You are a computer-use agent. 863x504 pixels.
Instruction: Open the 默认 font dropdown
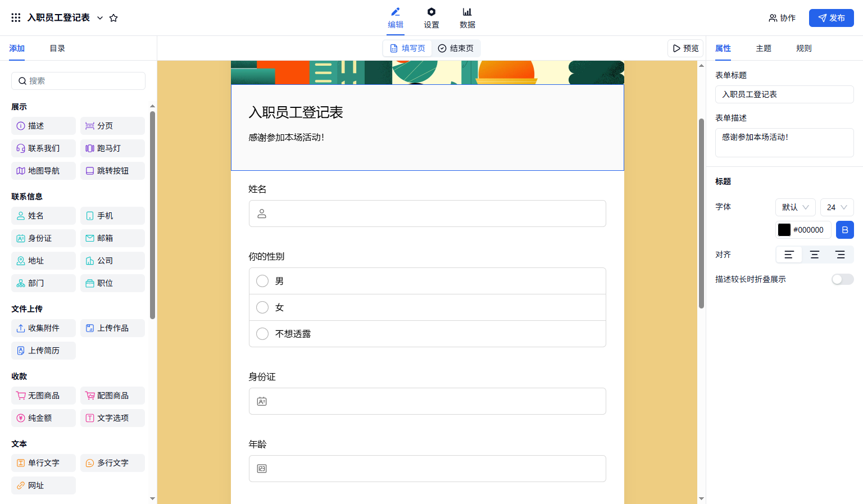point(795,207)
